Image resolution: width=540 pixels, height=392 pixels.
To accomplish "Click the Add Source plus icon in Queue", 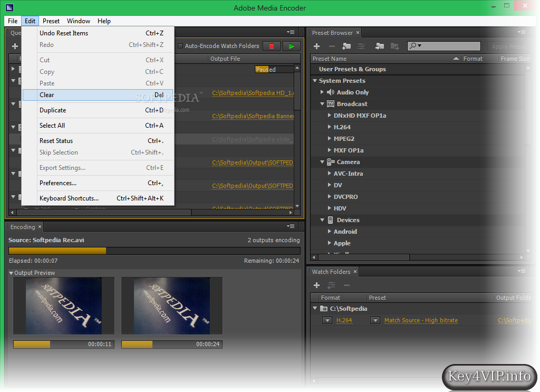I will [15, 46].
